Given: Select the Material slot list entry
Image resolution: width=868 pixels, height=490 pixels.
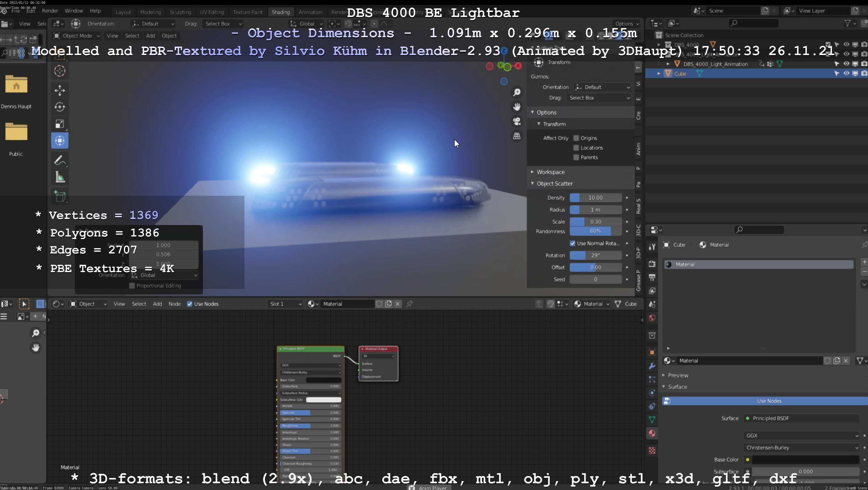Looking at the screenshot, I should point(758,265).
